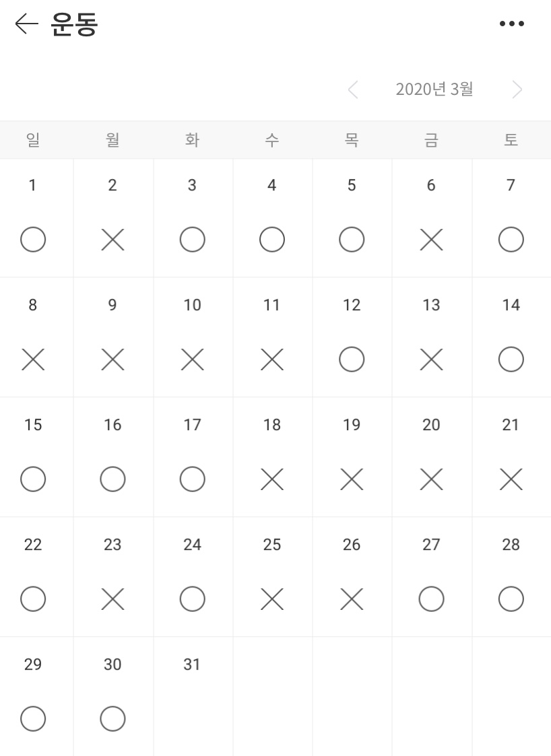
Task: Tap the X icon under March 25
Action: 272,599
